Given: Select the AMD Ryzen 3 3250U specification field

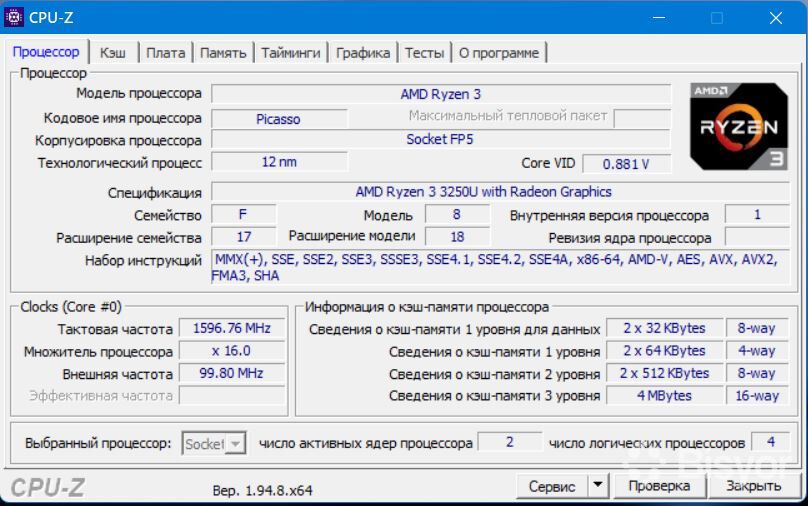Looking at the screenshot, I should coord(500,192).
